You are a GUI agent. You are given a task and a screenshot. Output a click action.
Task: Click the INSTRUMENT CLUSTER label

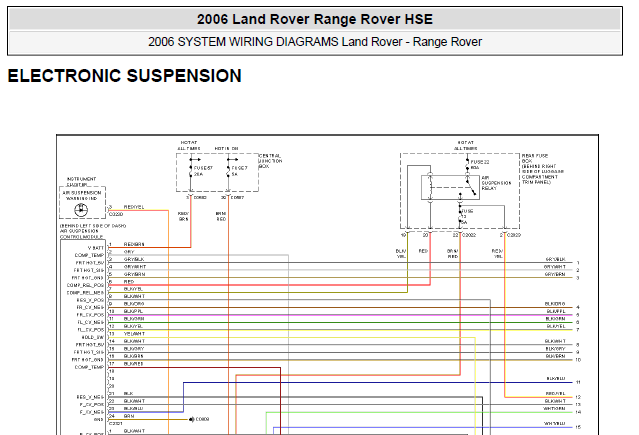pos(81,181)
